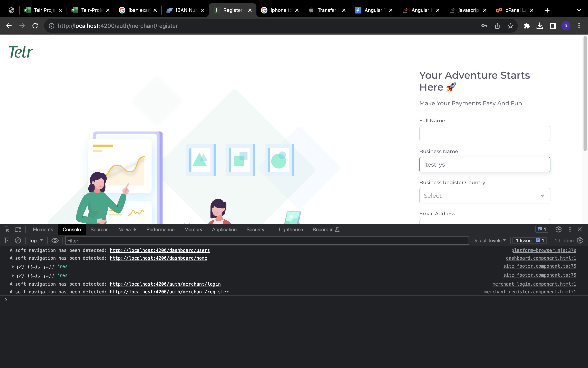Open the Recorder tab
This screenshot has height=368, width=588.
coord(326,230)
